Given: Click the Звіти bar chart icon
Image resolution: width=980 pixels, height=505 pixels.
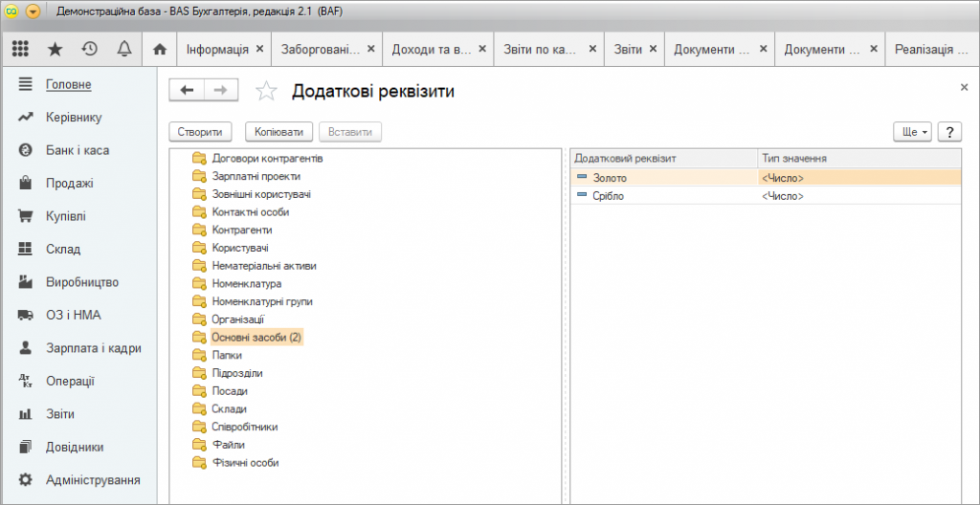Looking at the screenshot, I should click(x=25, y=414).
